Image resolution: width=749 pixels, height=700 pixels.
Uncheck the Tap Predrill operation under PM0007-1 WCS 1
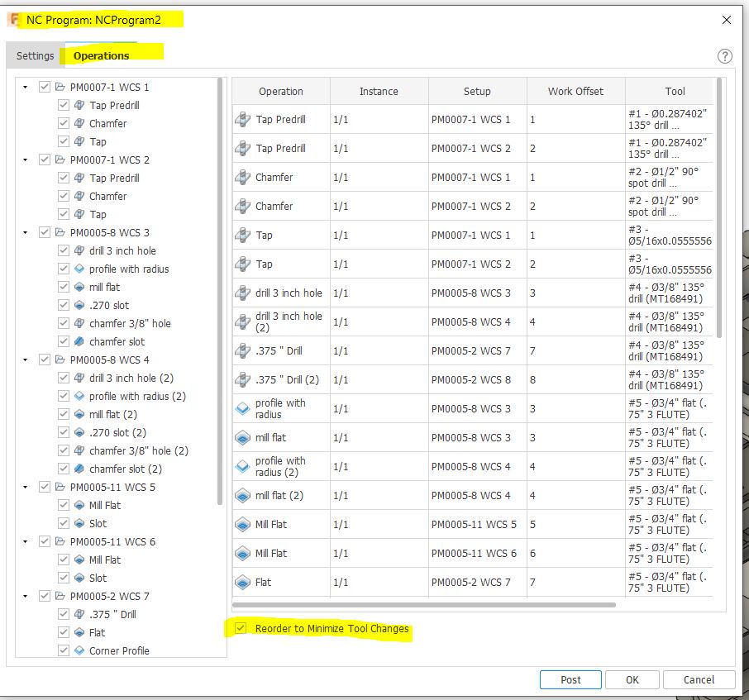pyautogui.click(x=64, y=105)
